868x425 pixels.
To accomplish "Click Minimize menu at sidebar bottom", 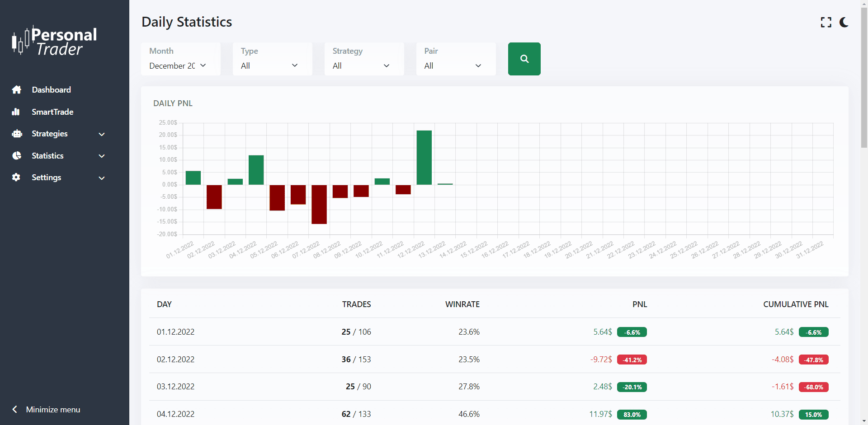I will [x=47, y=410].
